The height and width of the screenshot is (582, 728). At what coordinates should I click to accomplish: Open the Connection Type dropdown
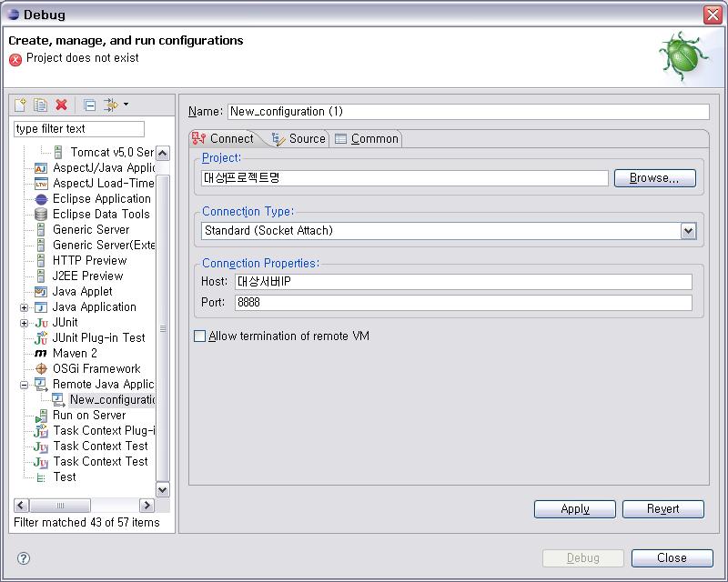(x=688, y=231)
